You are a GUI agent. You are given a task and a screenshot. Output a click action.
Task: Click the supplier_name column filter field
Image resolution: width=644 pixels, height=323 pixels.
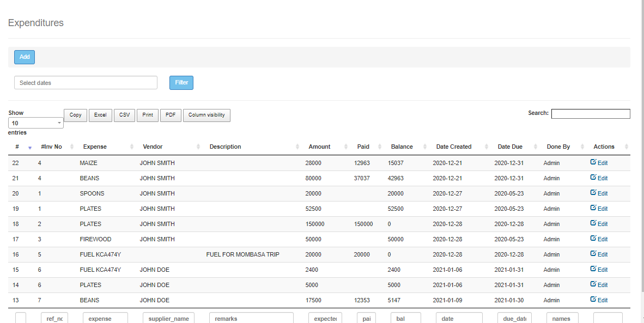[x=168, y=318]
